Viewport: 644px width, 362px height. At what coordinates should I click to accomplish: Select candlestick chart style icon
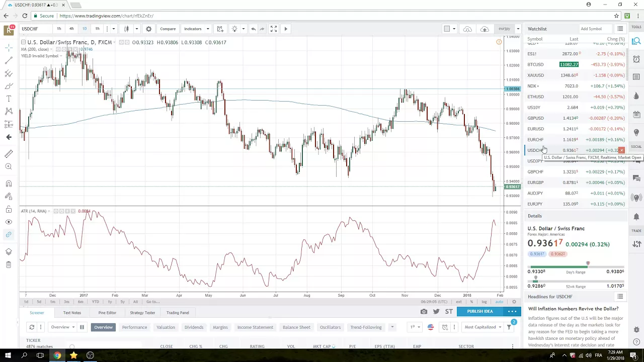pyautogui.click(x=126, y=29)
